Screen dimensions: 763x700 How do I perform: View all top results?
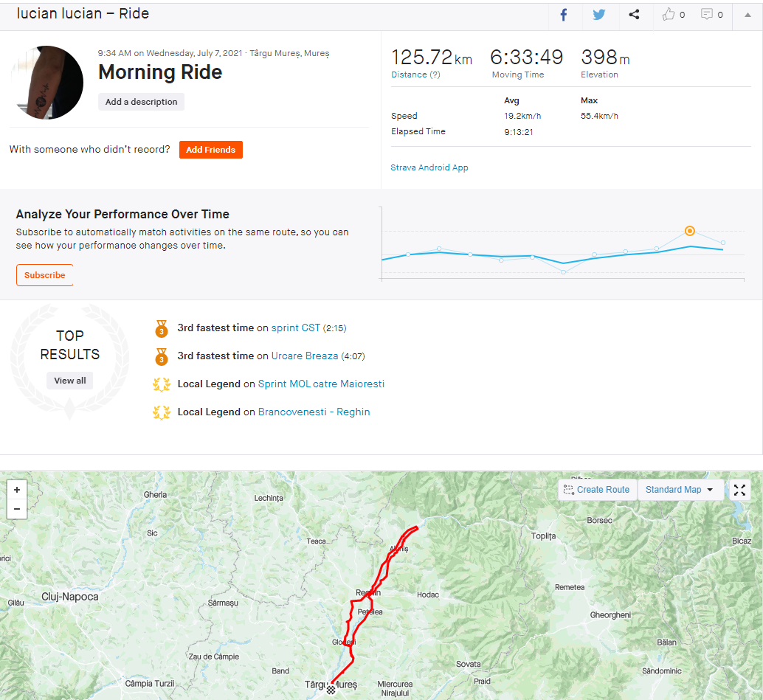(70, 381)
